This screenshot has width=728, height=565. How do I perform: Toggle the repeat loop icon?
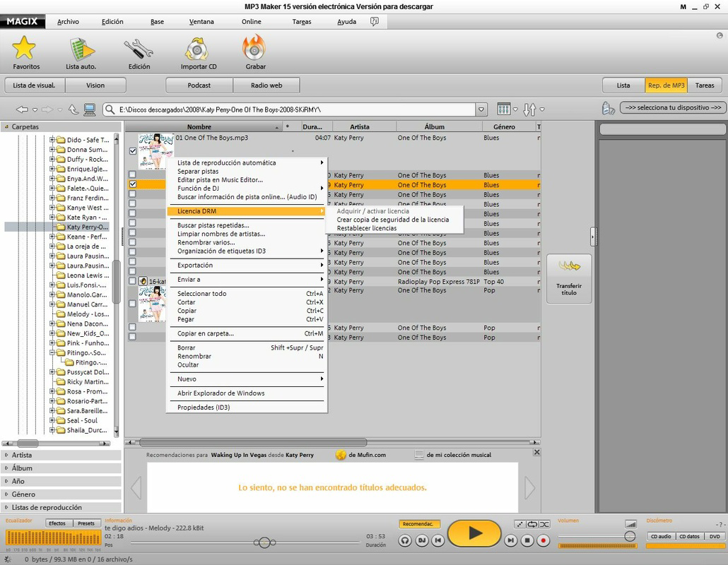point(532,524)
